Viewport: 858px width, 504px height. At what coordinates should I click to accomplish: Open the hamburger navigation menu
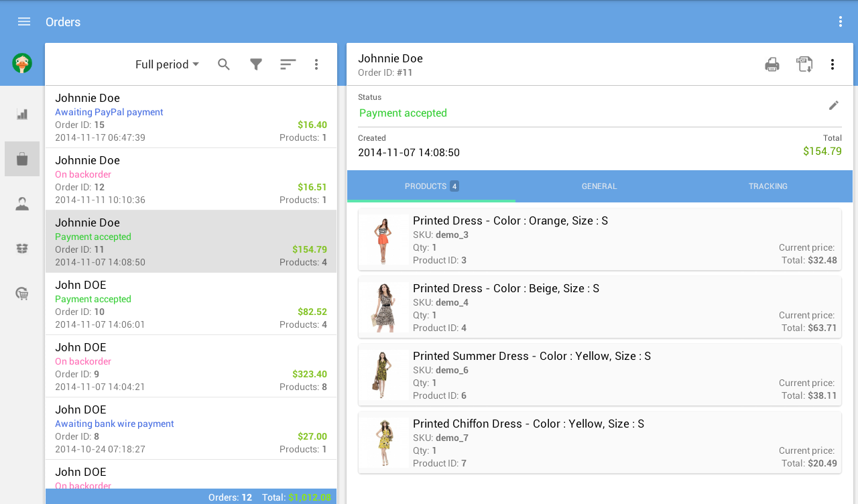[x=24, y=21]
